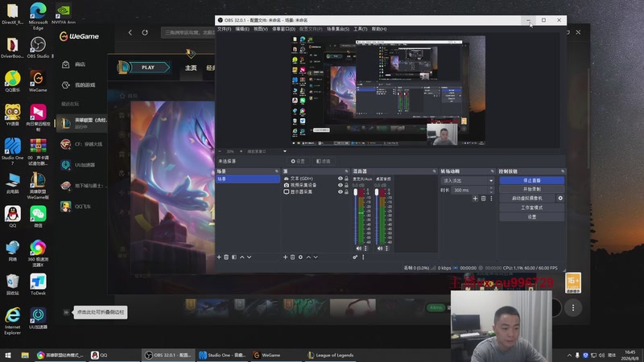Click the Stop Streaming button
Screen dimensions: 644x362
coord(531,180)
